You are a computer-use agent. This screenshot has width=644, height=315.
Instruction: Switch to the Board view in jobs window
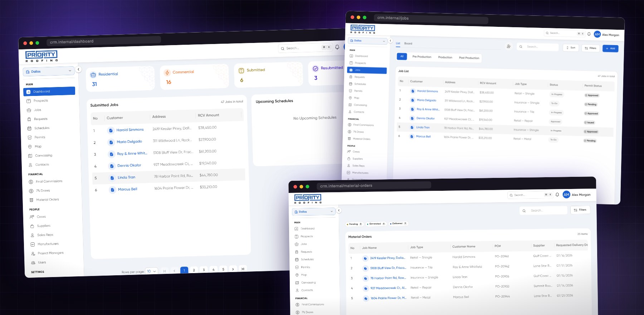[x=408, y=44]
